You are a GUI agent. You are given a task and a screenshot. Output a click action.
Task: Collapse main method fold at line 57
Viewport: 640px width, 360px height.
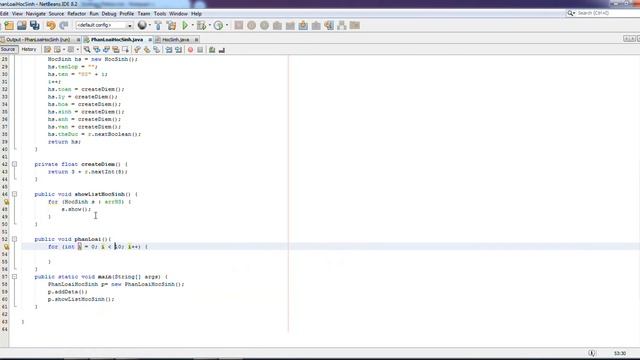coord(14,277)
